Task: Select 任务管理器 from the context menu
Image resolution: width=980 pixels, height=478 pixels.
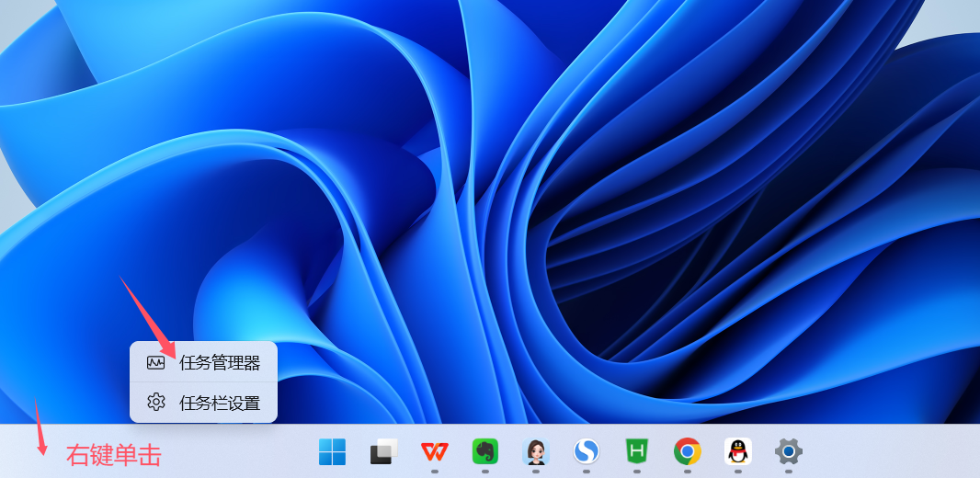Action: (x=219, y=363)
